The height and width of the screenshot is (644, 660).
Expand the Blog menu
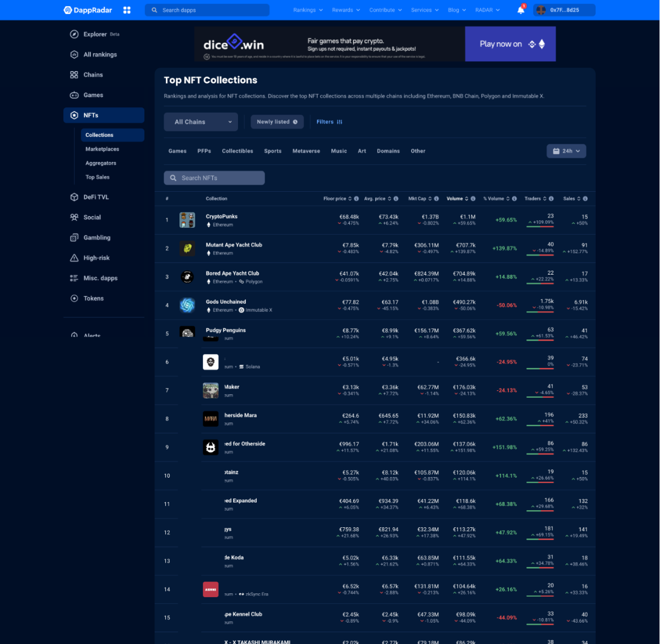click(x=457, y=10)
